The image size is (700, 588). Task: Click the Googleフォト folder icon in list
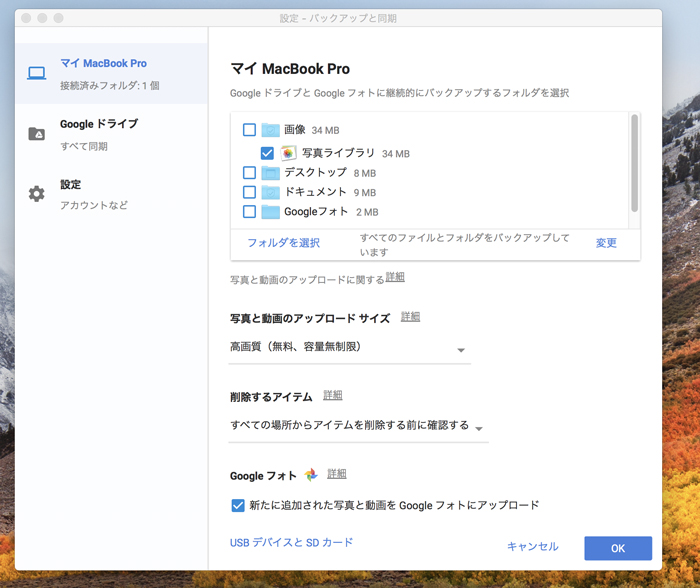point(270,212)
